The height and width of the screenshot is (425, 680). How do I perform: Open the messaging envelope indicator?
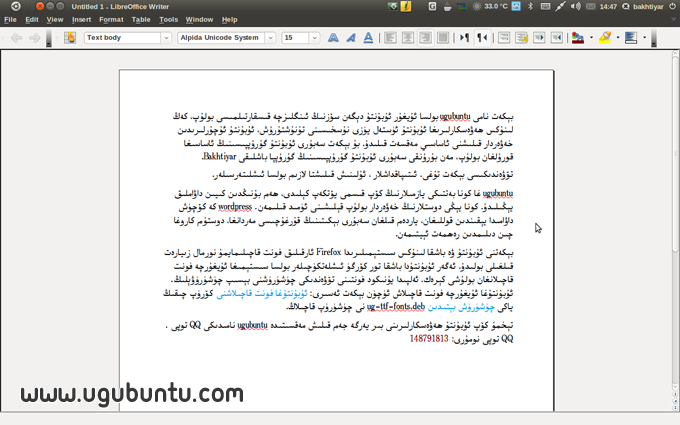[x=591, y=7]
